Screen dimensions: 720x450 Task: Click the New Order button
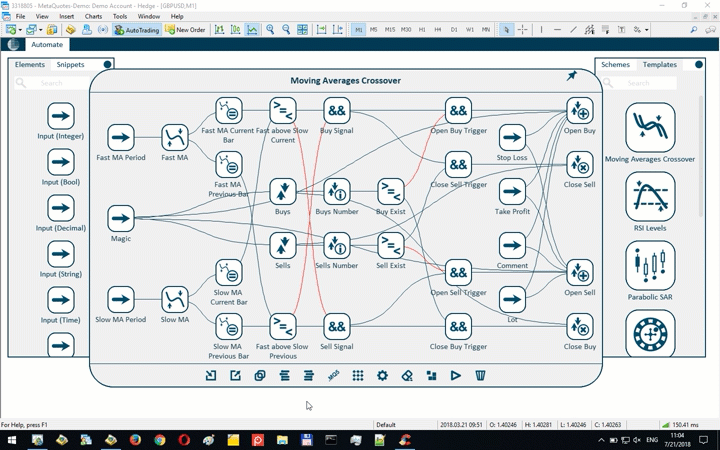coord(186,30)
